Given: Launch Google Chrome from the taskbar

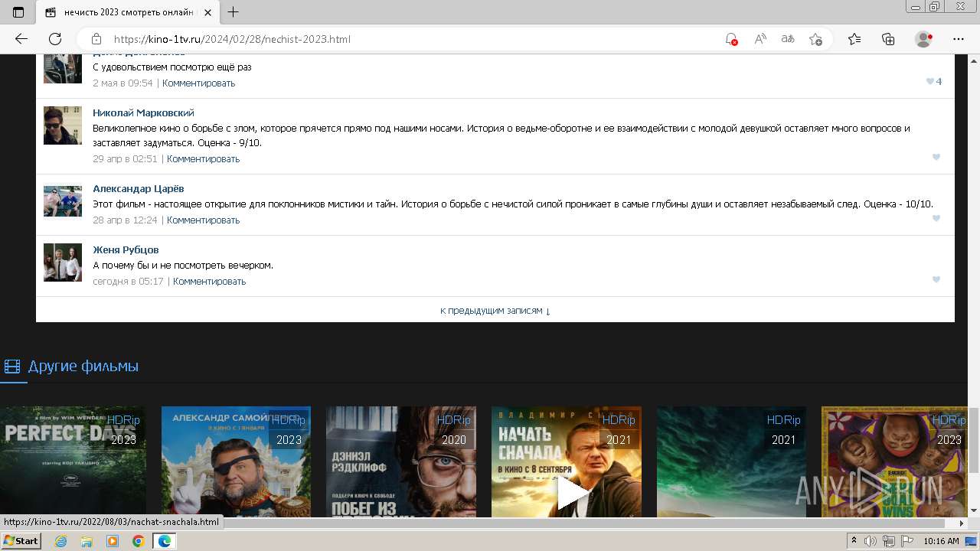Looking at the screenshot, I should [x=138, y=541].
